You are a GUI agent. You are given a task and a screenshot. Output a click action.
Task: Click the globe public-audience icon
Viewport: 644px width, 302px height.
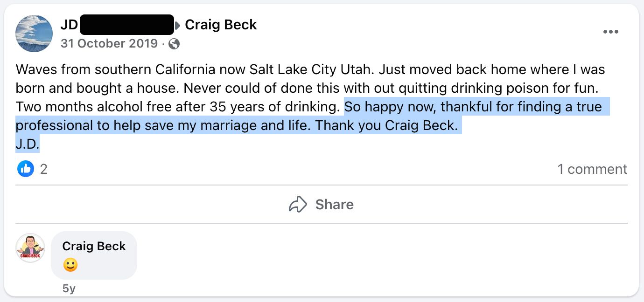(174, 44)
